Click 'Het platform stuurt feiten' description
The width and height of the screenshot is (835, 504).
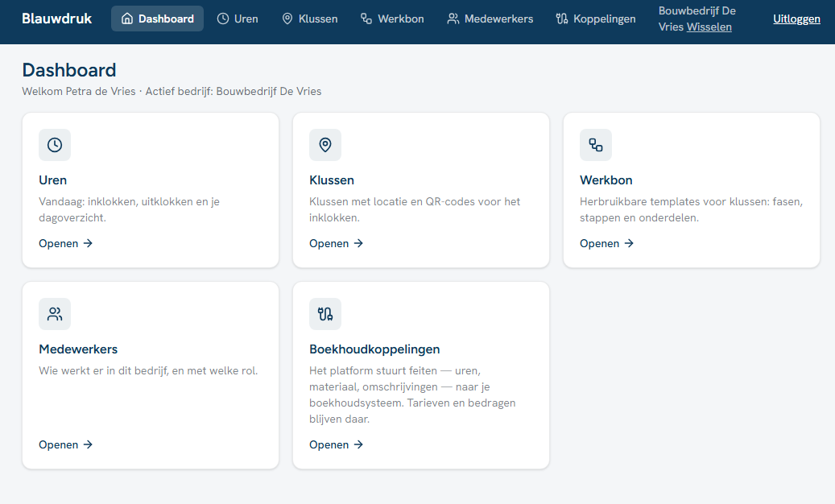pyautogui.click(x=413, y=395)
